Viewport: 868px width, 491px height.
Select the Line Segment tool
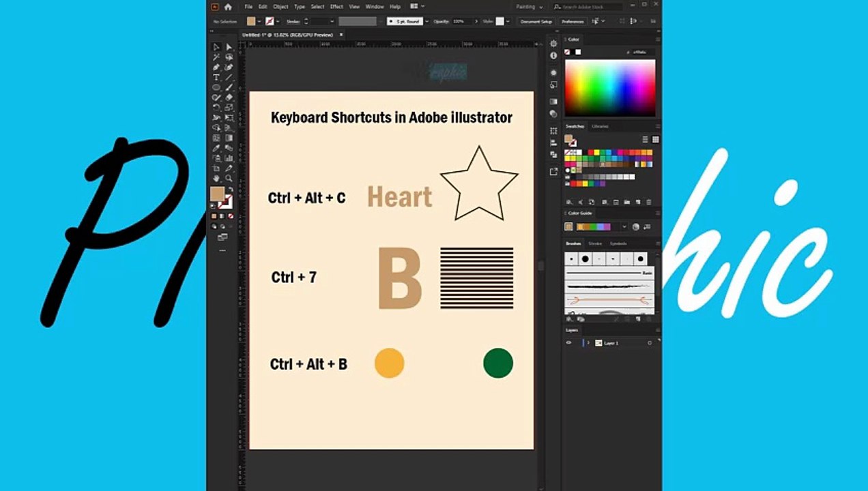tap(229, 77)
